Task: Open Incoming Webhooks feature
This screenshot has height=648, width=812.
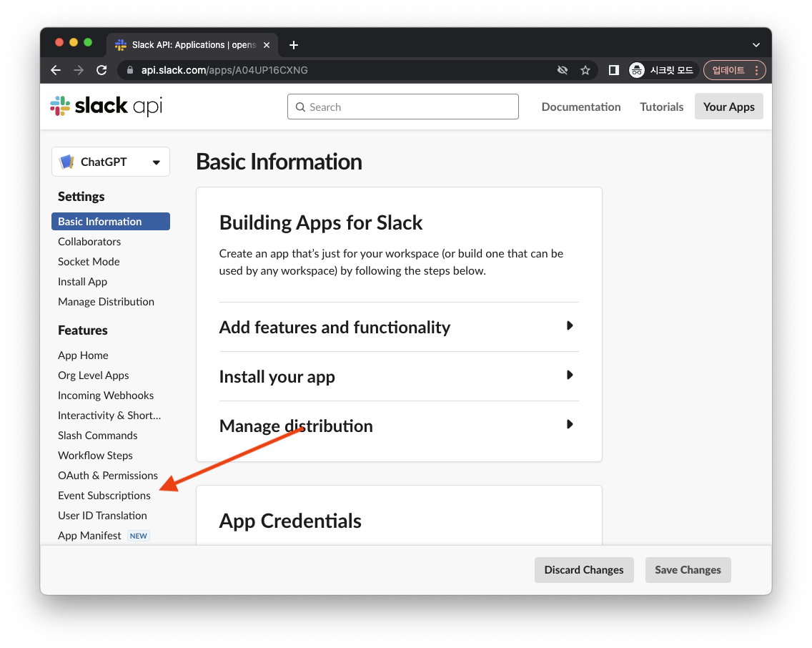Action: [x=106, y=396]
